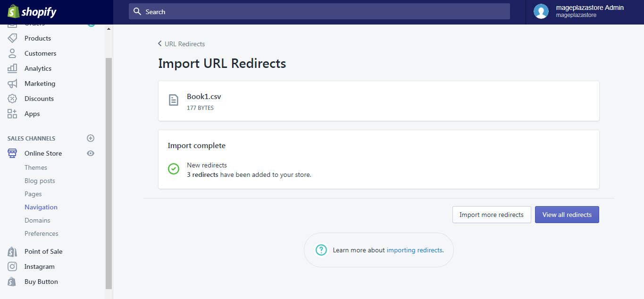This screenshot has height=299, width=644.
Task: Click the Book1.csv file icon
Action: point(174,100)
